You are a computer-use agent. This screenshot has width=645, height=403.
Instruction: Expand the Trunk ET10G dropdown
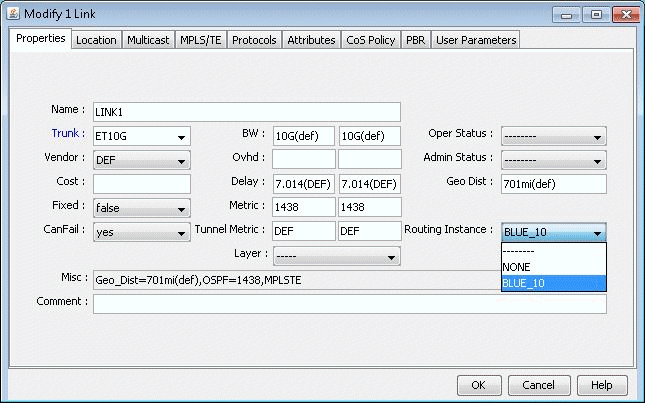click(x=142, y=136)
